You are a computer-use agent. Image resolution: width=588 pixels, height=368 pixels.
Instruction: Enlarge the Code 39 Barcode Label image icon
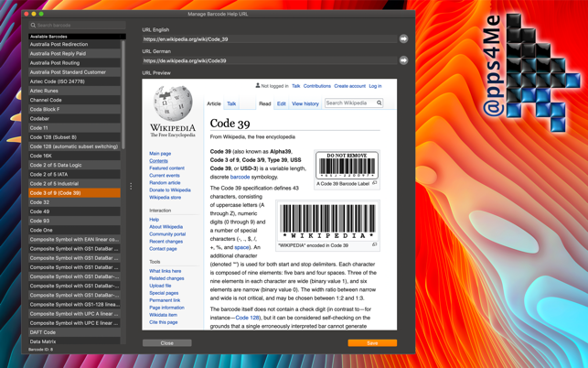(x=374, y=183)
